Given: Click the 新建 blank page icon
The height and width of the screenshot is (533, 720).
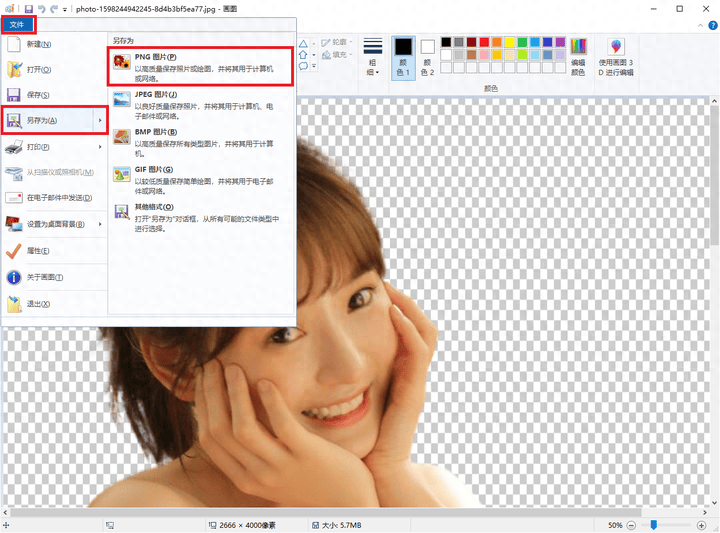Looking at the screenshot, I should click(14, 45).
